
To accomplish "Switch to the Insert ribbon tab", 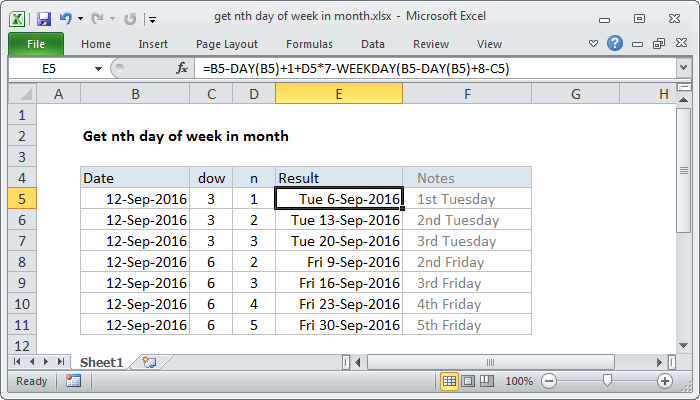I will click(153, 44).
